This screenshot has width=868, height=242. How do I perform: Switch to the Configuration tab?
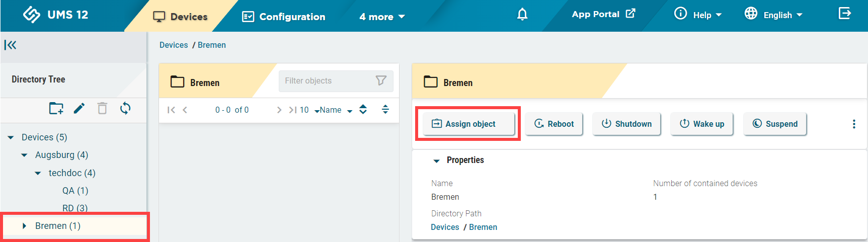pos(284,17)
